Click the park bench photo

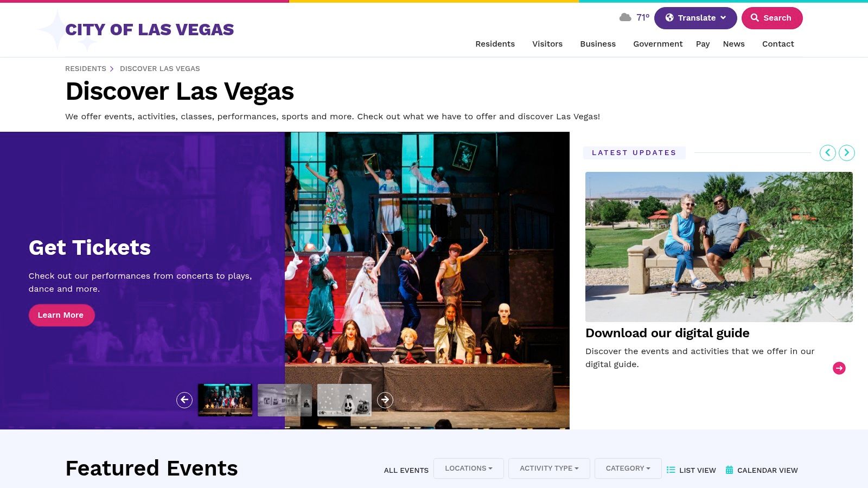[719, 247]
